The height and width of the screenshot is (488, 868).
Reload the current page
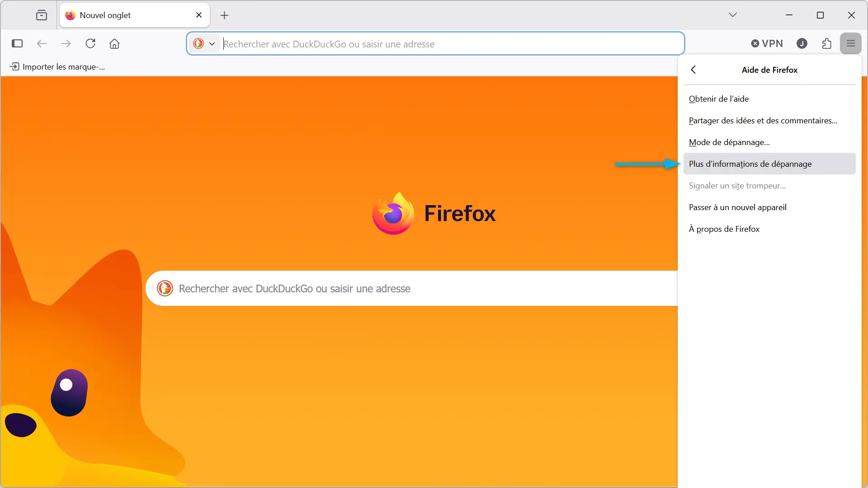click(x=90, y=44)
